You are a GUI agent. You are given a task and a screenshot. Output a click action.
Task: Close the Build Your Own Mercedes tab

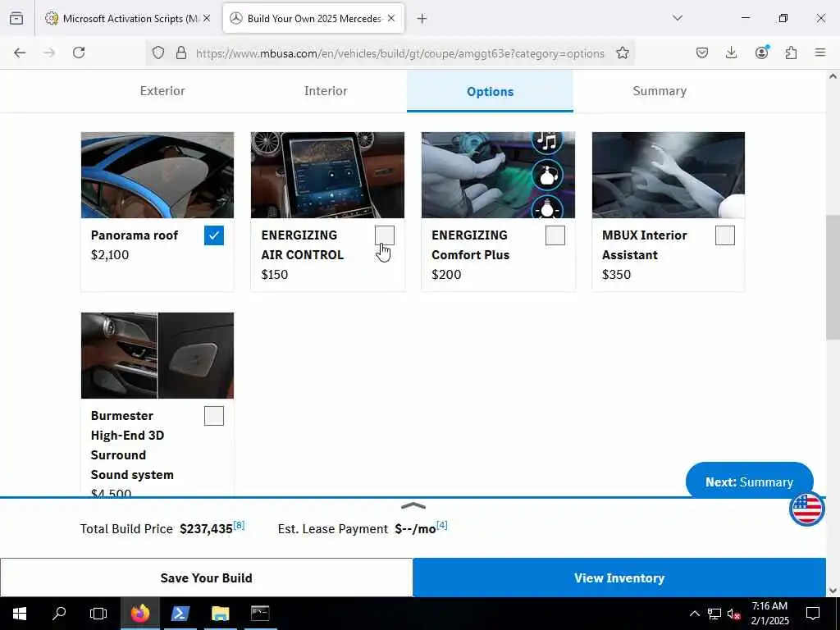point(391,18)
